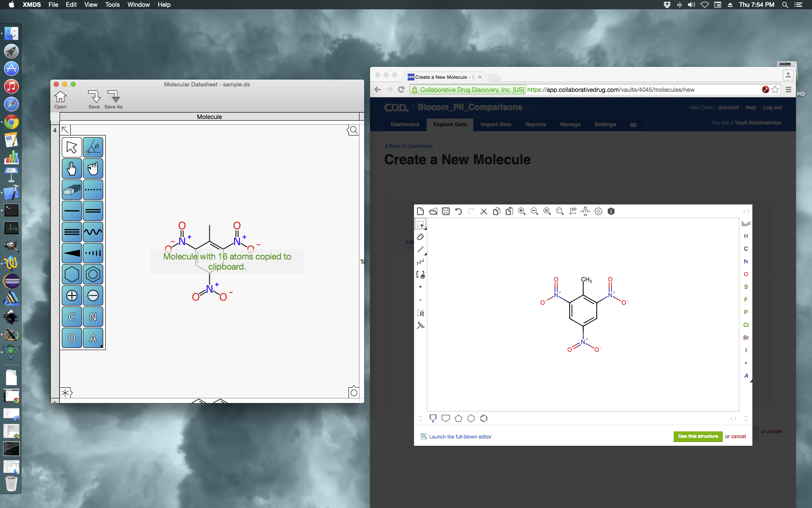The height and width of the screenshot is (508, 812).
Task: Open Chrome hamburger menu
Action: coord(788,90)
